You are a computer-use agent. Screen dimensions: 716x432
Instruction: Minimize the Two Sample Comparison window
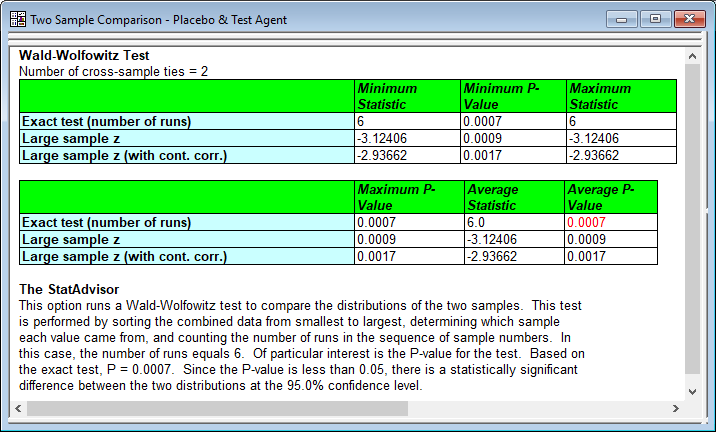[625, 19]
